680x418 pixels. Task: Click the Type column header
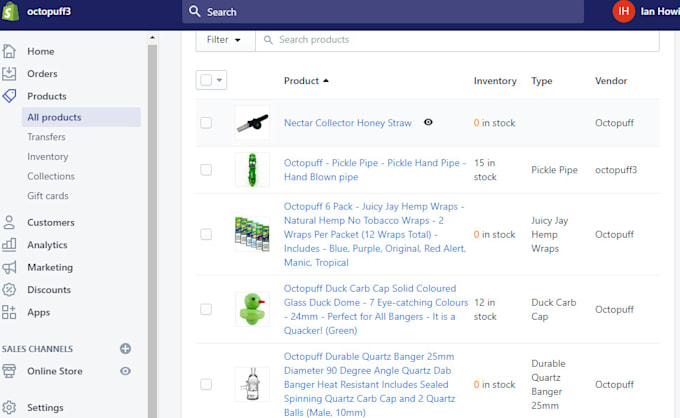[x=542, y=81]
